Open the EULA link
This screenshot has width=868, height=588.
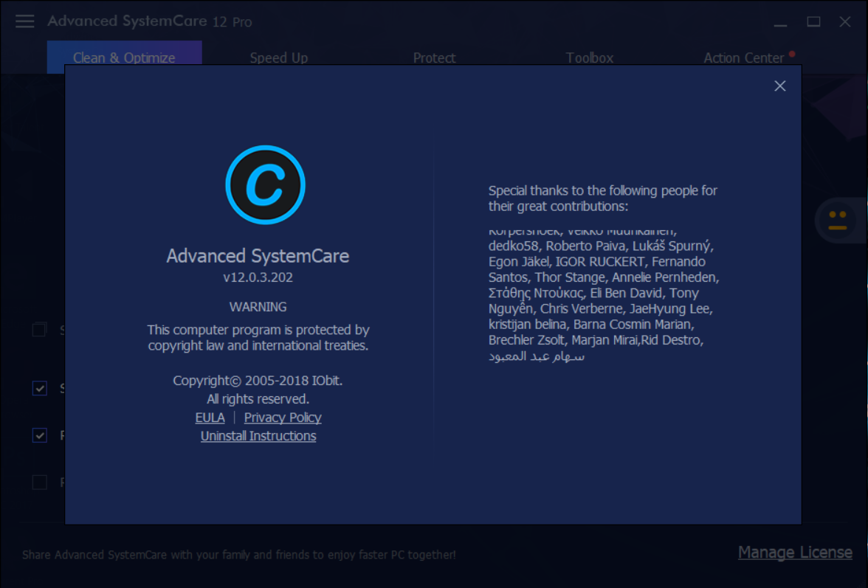(x=210, y=418)
